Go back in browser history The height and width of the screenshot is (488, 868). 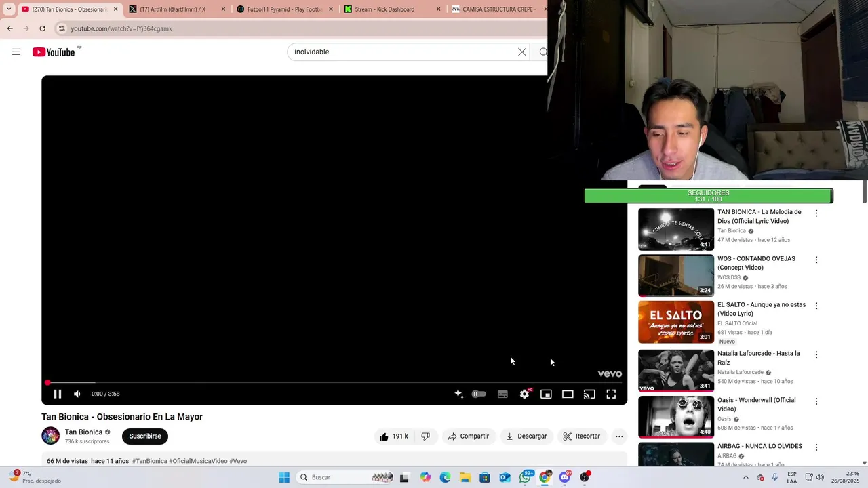(9, 28)
